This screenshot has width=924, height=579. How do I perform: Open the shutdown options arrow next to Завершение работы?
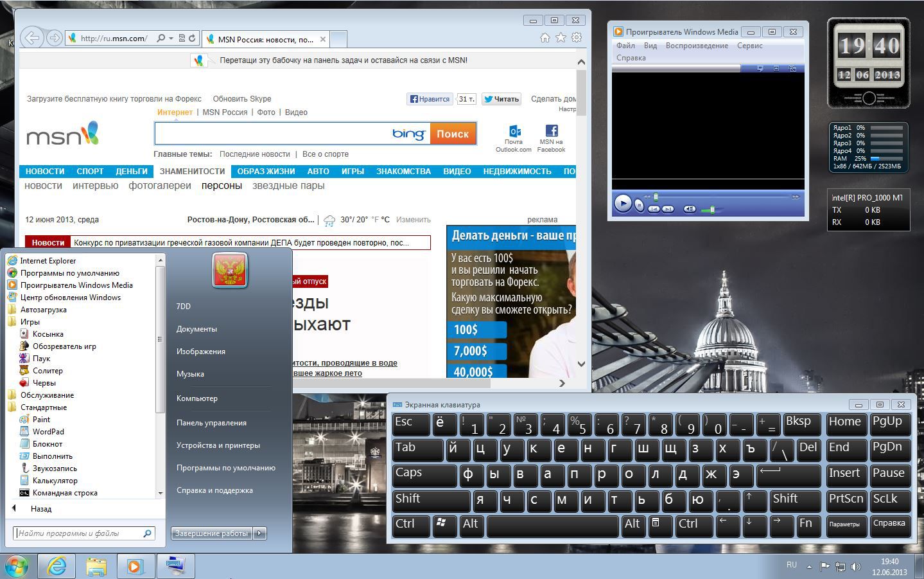tap(260, 533)
